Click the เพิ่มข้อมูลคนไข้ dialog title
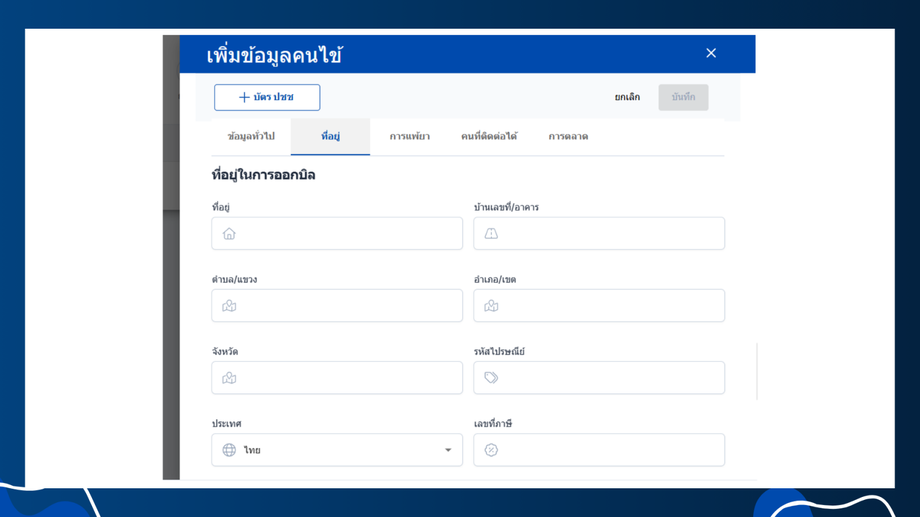The width and height of the screenshot is (920, 517). click(x=274, y=55)
